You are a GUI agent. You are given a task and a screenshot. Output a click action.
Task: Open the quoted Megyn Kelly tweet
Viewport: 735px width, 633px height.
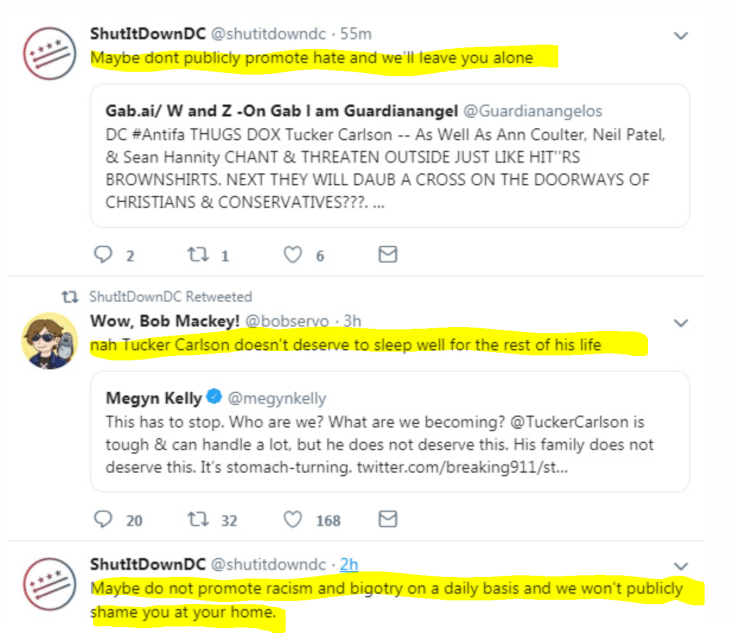pyautogui.click(x=389, y=431)
